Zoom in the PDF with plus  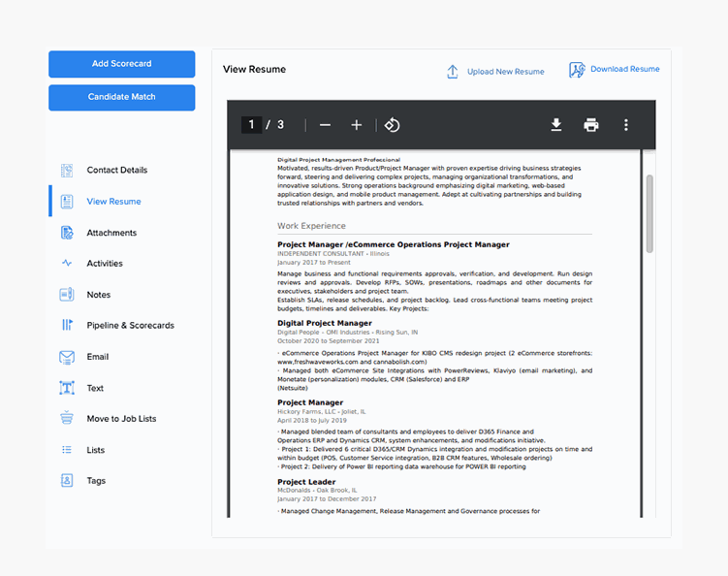(x=356, y=125)
